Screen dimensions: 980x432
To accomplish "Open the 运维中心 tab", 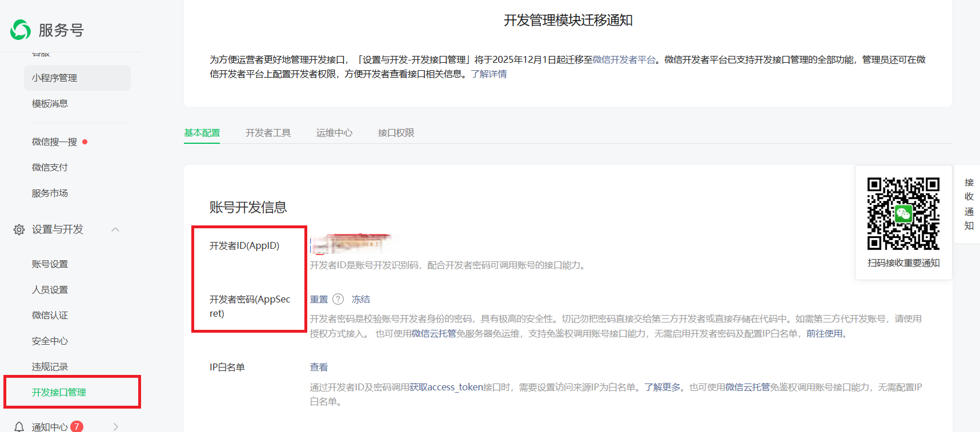I will [x=334, y=133].
